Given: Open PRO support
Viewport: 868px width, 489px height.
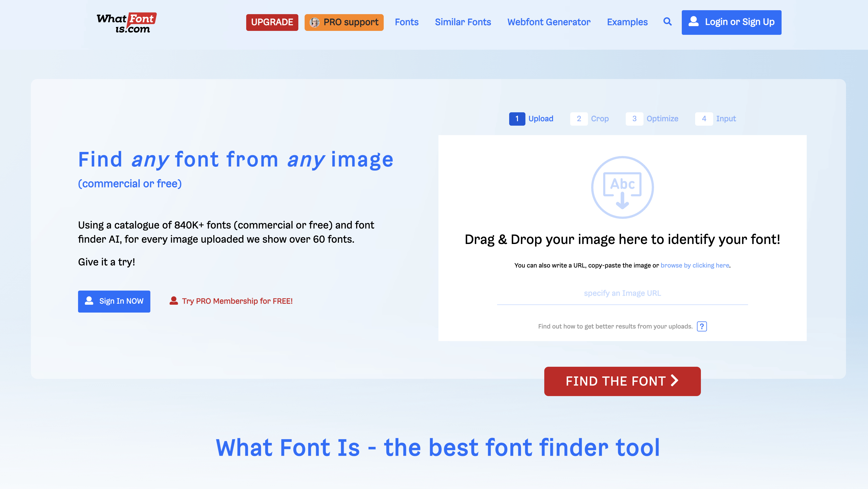Looking at the screenshot, I should click(344, 22).
